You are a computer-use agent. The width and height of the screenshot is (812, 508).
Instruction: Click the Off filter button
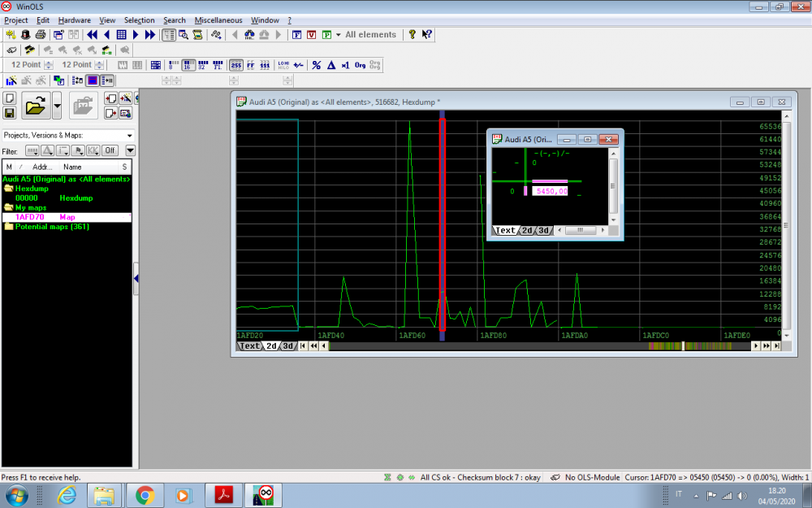[110, 150]
